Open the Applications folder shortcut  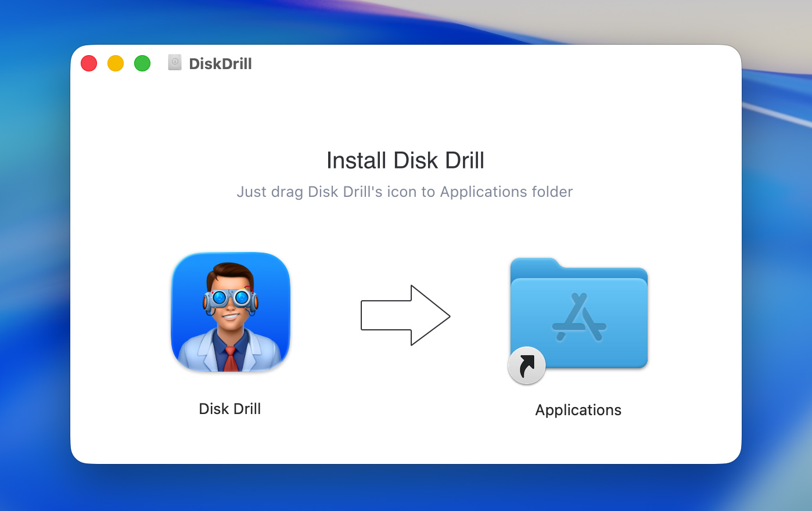(x=579, y=320)
